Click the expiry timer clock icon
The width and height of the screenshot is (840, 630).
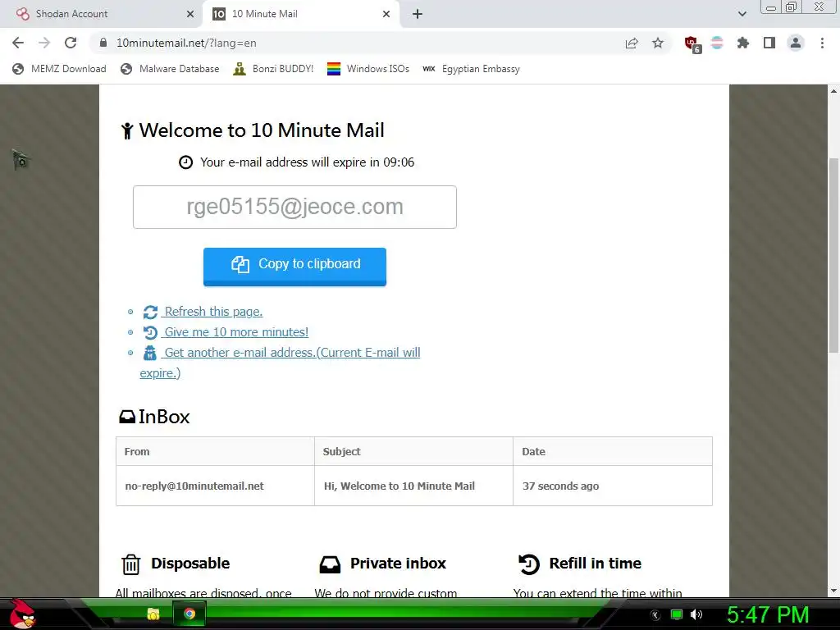click(x=185, y=162)
